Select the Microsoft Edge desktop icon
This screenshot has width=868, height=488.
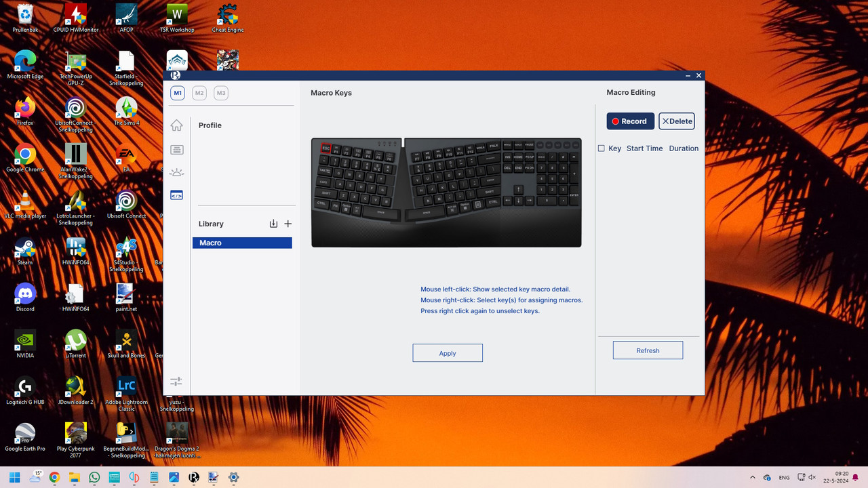point(25,65)
